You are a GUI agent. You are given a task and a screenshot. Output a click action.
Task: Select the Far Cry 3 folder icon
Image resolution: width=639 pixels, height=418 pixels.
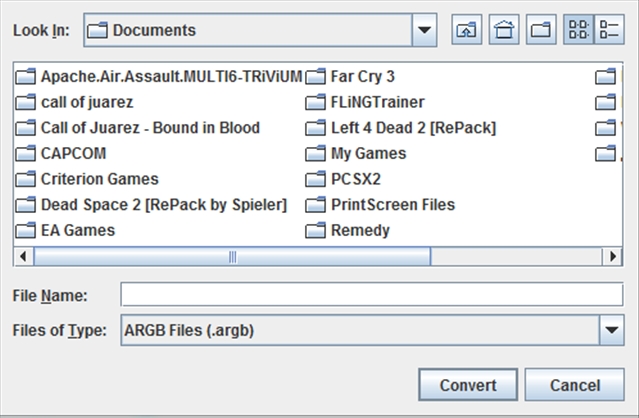click(x=317, y=76)
